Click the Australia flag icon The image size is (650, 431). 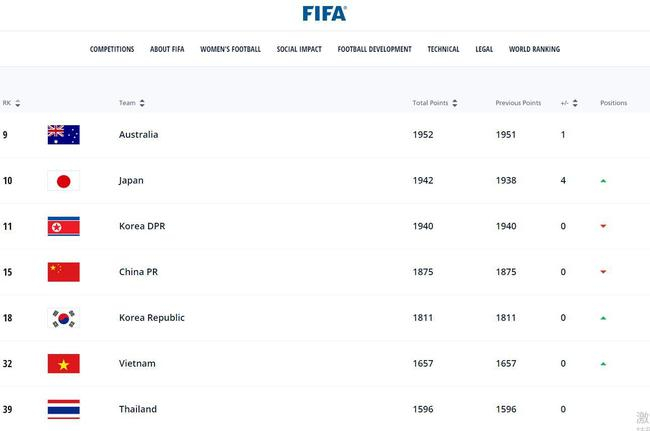pos(63,135)
